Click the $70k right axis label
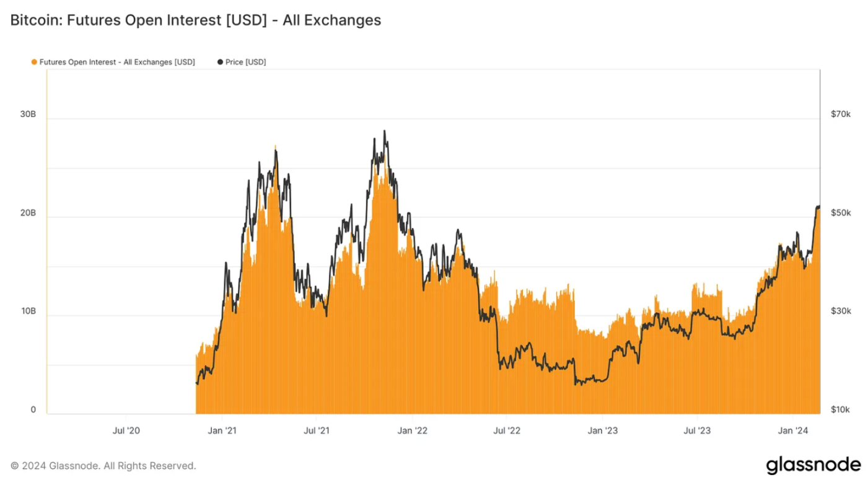The height and width of the screenshot is (480, 868). click(841, 115)
